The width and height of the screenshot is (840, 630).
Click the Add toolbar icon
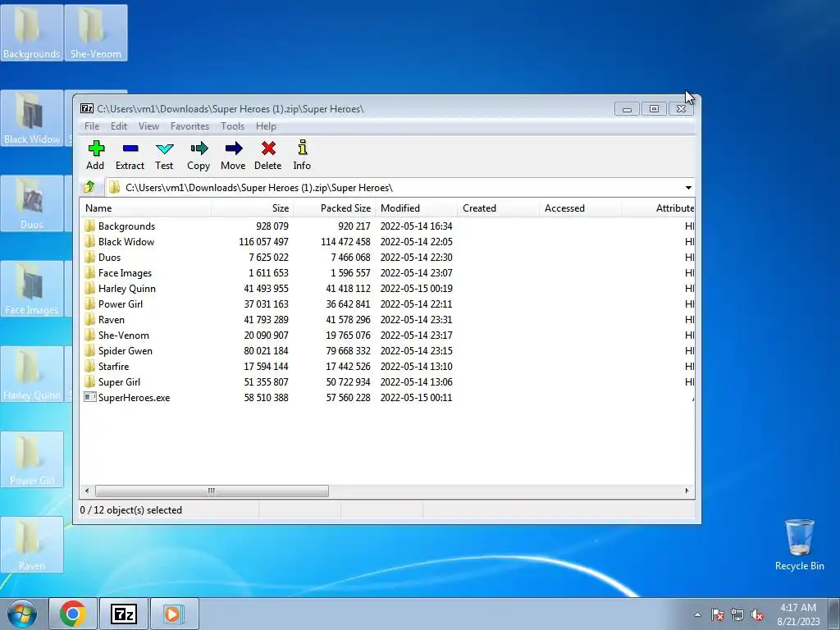tap(96, 155)
